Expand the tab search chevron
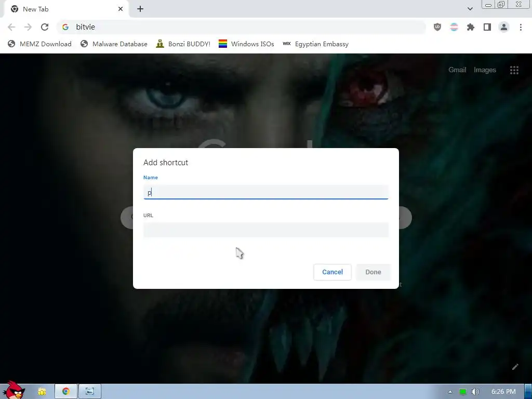Viewport: 532px width, 399px height. 470,9
